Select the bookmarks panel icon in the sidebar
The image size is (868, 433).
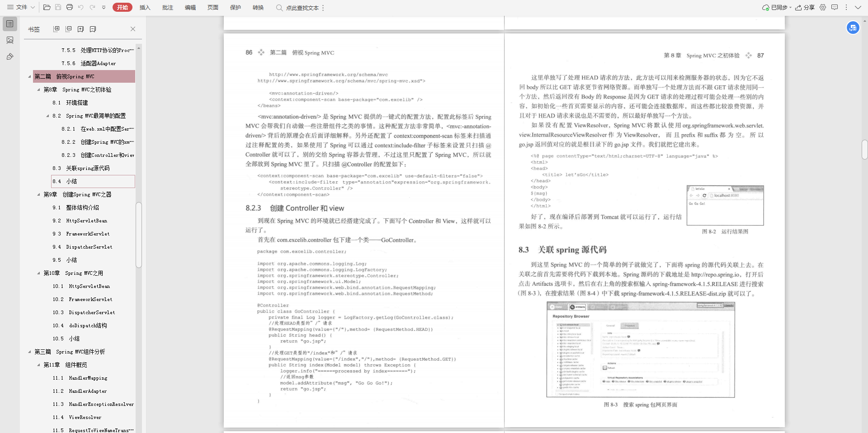click(9, 24)
